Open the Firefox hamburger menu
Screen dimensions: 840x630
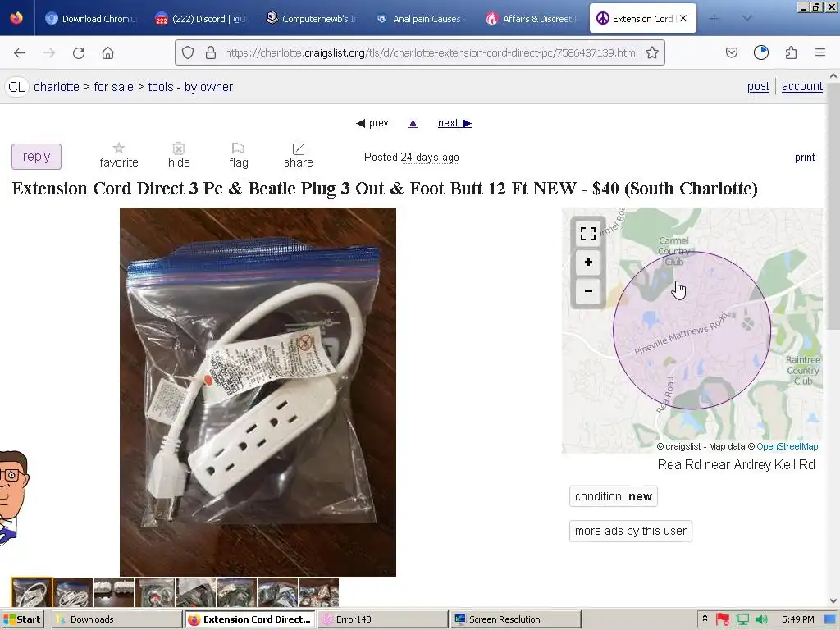(x=820, y=53)
